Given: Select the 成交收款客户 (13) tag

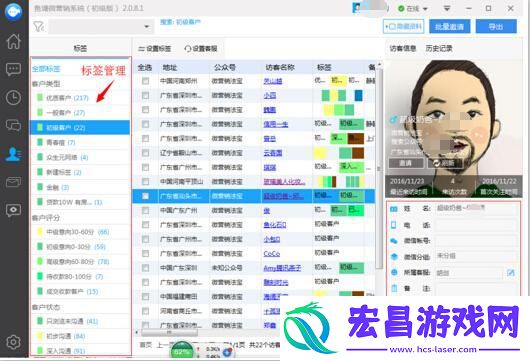Looking at the screenshot, I should coord(80,291).
